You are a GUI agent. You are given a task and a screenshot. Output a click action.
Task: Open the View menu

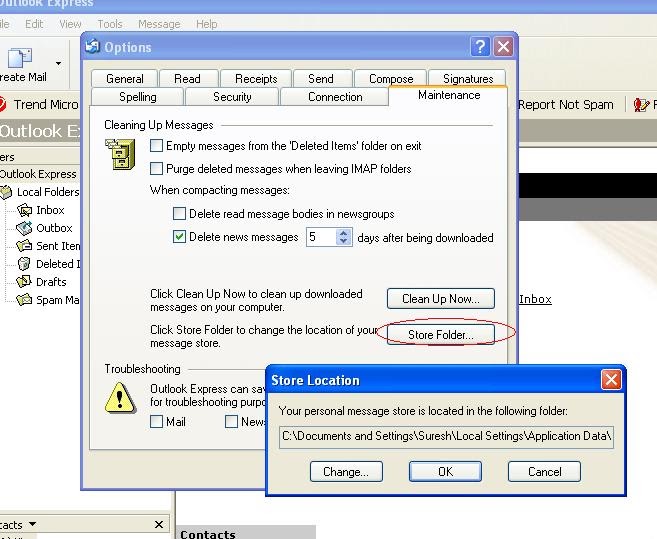70,24
